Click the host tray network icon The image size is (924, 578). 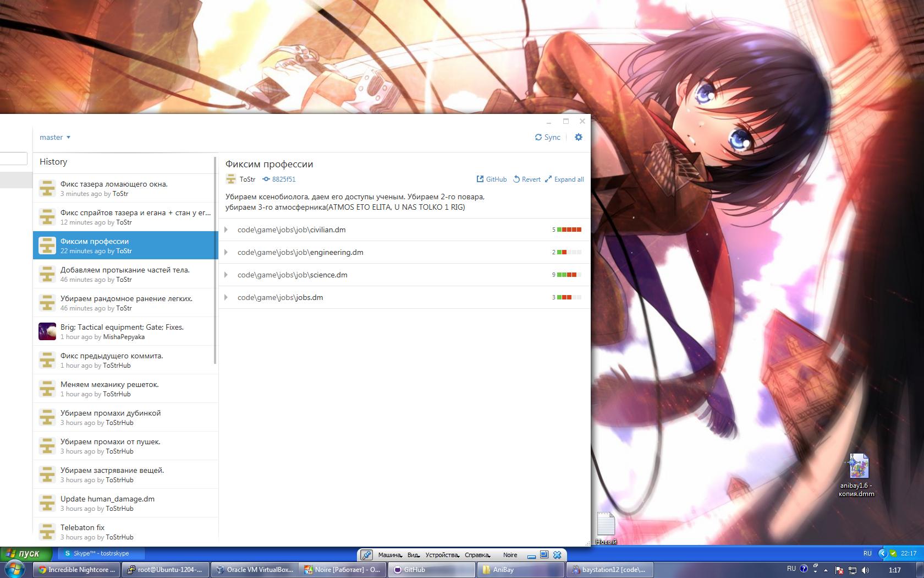853,570
